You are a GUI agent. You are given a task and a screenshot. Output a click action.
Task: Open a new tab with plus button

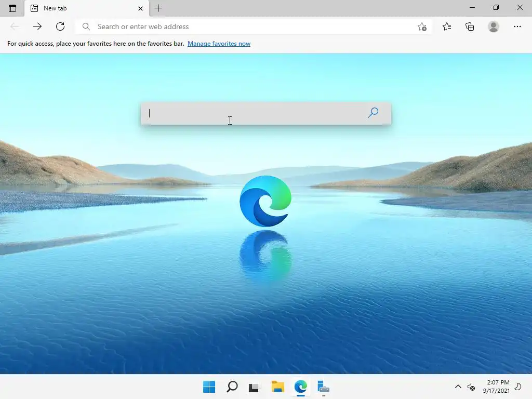coord(158,8)
